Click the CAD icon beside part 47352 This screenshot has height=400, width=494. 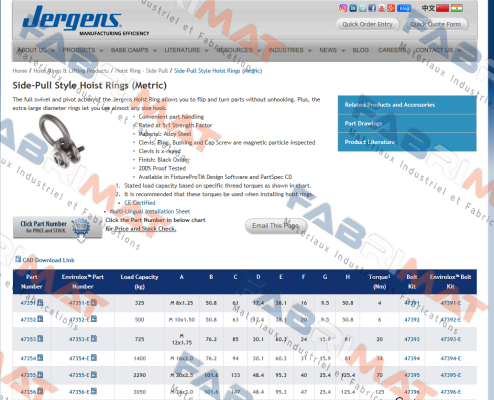pyautogui.click(x=40, y=319)
